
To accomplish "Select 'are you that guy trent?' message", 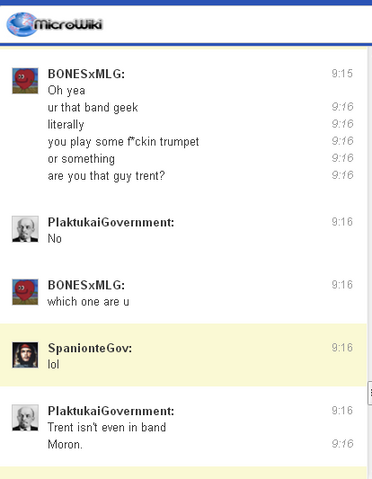I will (x=106, y=176).
